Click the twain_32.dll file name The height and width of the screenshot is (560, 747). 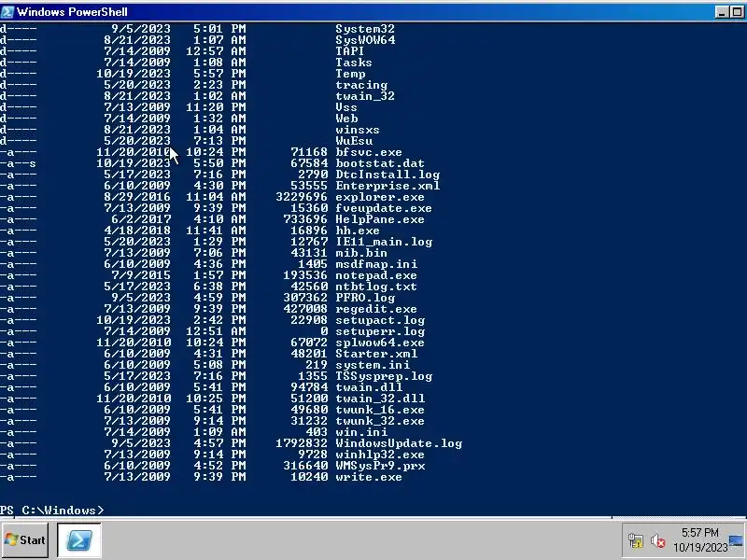380,399
